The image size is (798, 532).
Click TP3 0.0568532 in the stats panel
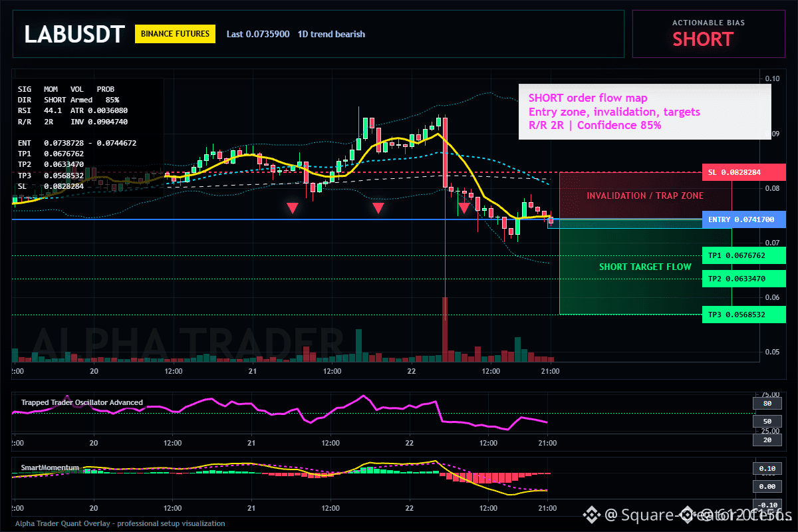[51, 176]
